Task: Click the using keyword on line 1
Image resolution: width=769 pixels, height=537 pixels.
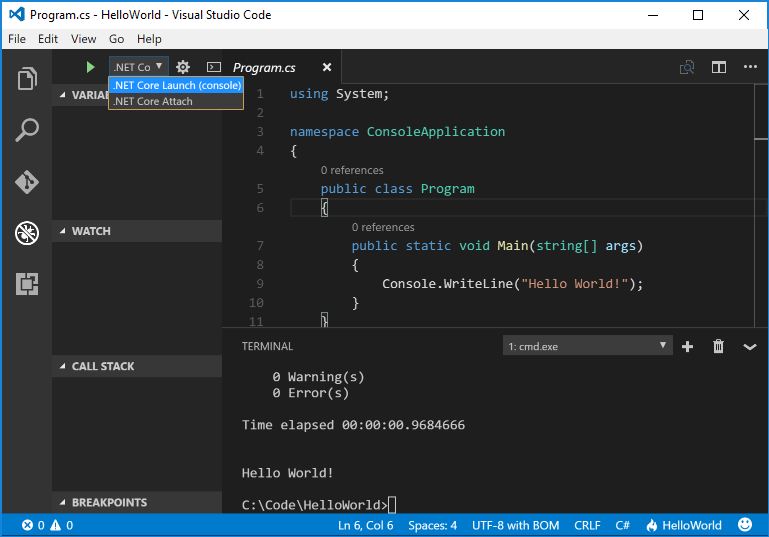Action: click(x=309, y=94)
